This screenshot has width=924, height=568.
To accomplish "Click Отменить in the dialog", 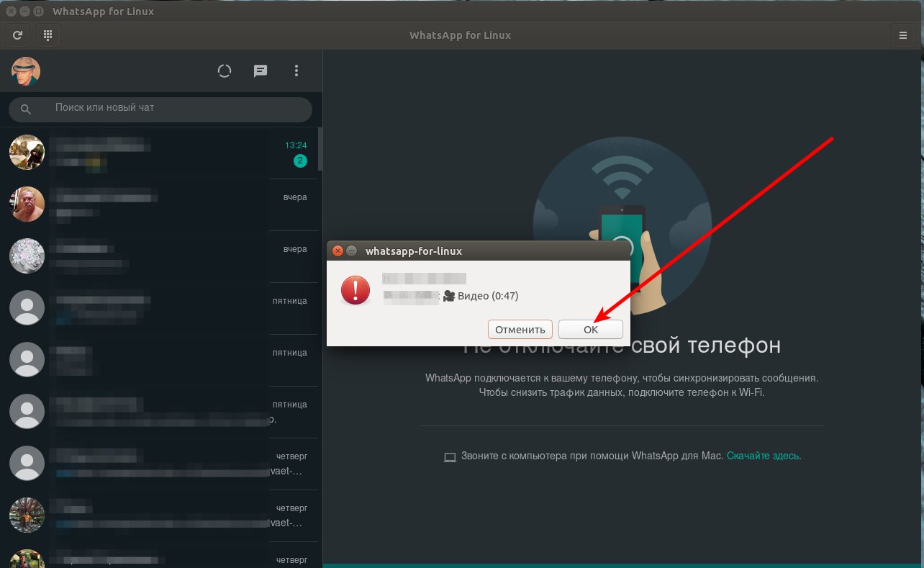I will click(x=520, y=329).
